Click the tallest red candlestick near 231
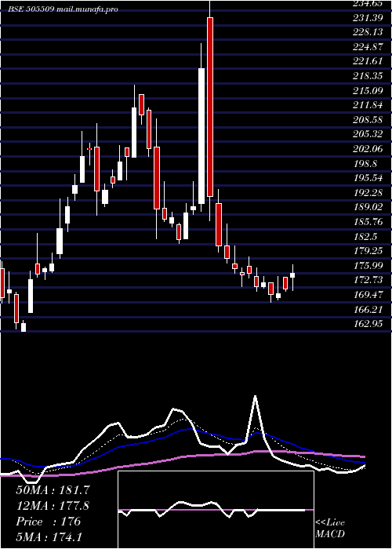 [210, 107]
